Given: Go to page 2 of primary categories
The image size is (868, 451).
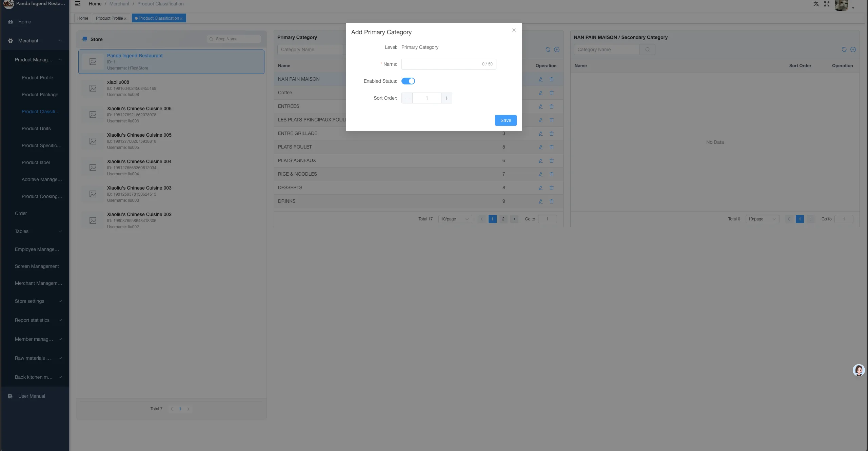Looking at the screenshot, I should click(x=503, y=219).
